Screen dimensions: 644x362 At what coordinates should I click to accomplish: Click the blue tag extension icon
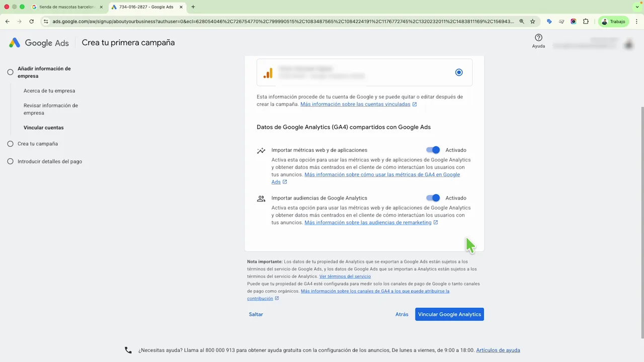coord(549,22)
